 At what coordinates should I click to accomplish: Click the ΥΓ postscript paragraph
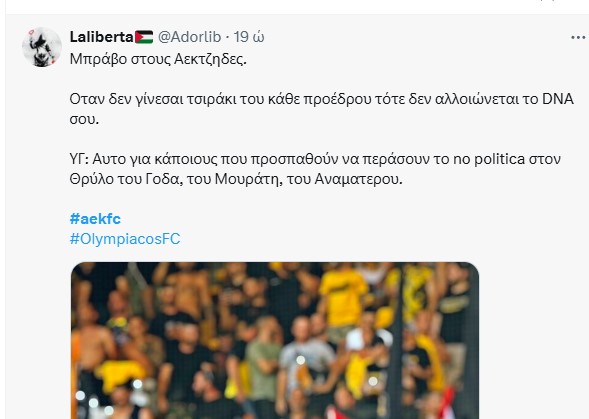[315, 169]
